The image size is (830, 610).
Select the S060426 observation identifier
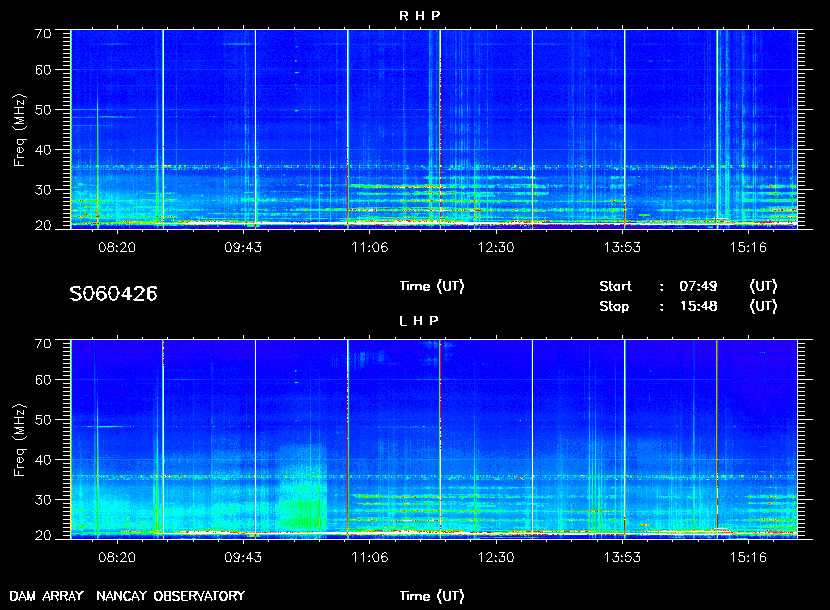pos(113,294)
